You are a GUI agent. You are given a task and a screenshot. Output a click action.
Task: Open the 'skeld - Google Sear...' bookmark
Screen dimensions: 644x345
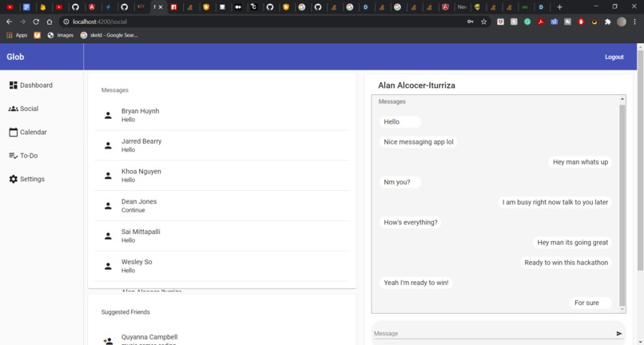click(x=109, y=35)
